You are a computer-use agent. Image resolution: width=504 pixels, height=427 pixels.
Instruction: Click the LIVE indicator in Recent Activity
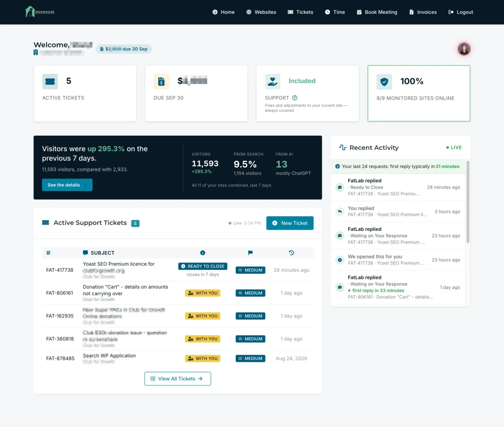pyautogui.click(x=454, y=148)
